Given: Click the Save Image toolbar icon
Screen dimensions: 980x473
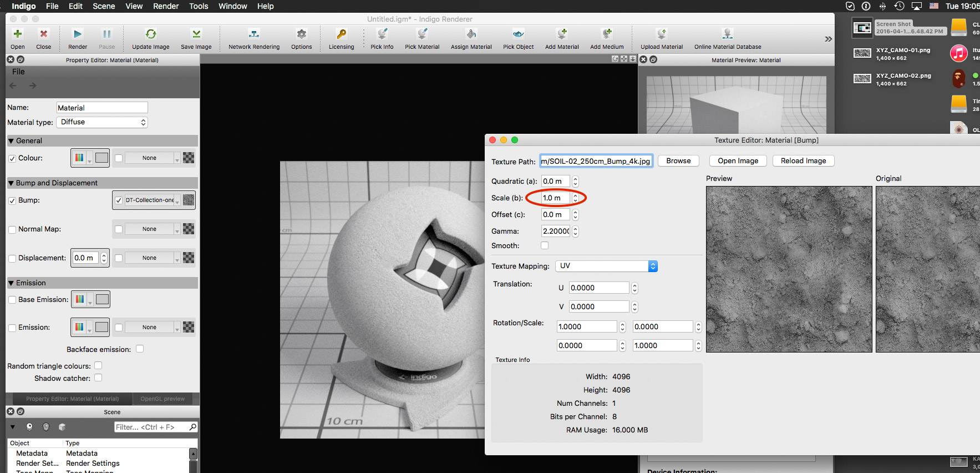Looking at the screenshot, I should pos(196,34).
